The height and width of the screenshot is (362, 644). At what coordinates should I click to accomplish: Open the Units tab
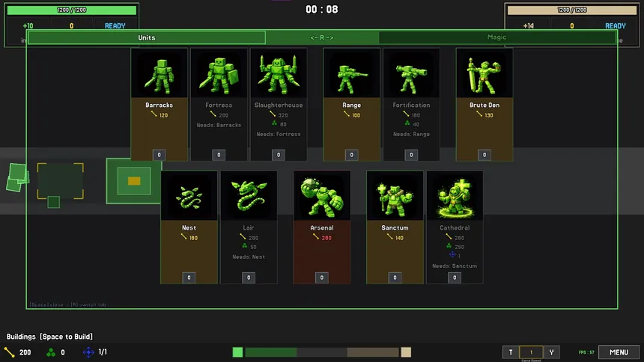click(147, 37)
